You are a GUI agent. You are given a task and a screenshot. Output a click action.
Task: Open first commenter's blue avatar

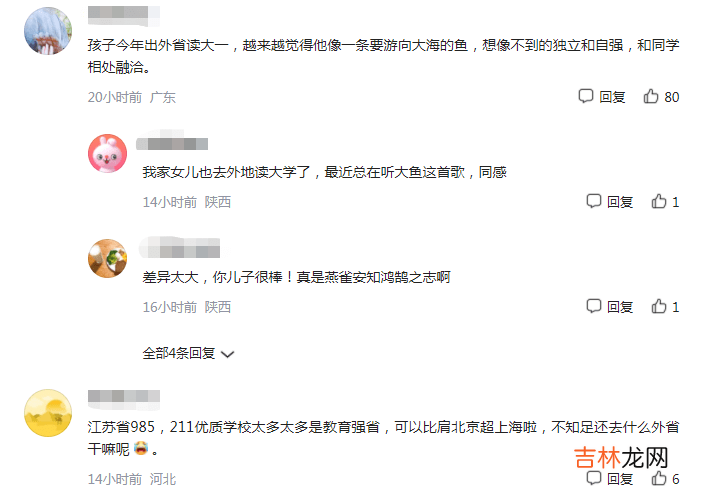tap(48, 31)
